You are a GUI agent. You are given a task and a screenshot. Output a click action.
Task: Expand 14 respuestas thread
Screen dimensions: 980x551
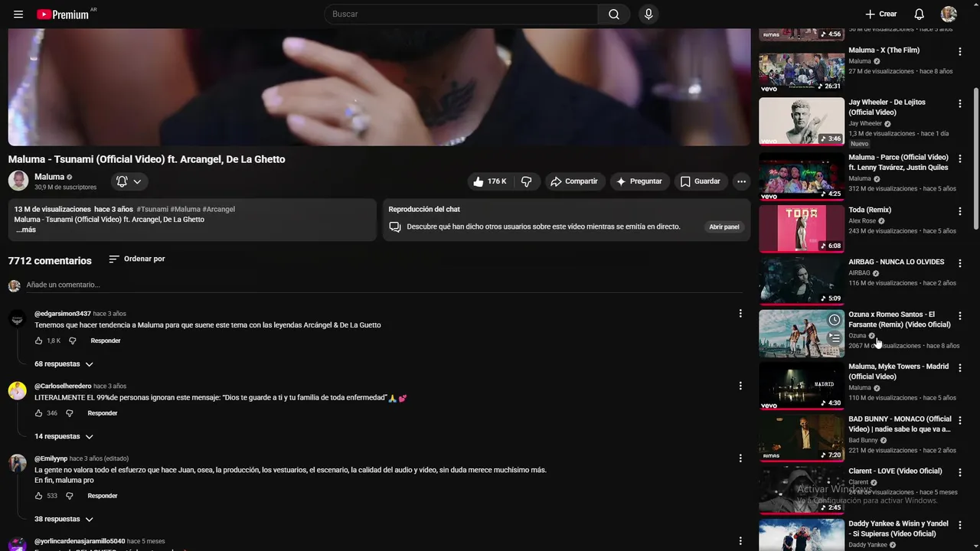[x=64, y=436]
